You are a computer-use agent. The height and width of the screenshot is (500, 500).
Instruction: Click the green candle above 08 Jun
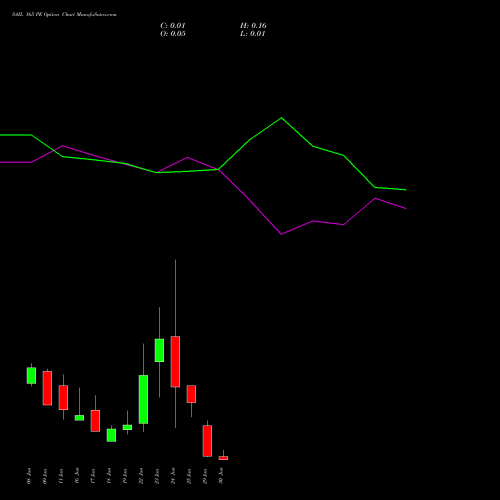[x=31, y=375]
